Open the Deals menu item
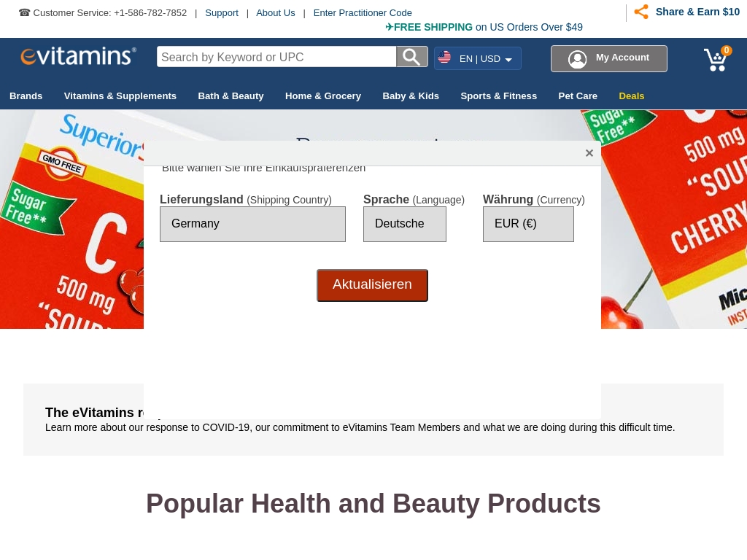This screenshot has width=747, height=560. click(632, 96)
